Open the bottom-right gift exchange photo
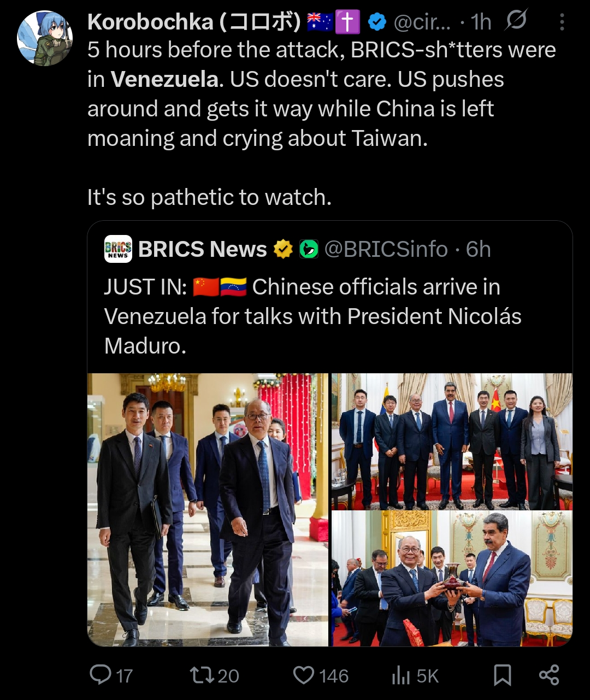 point(452,578)
